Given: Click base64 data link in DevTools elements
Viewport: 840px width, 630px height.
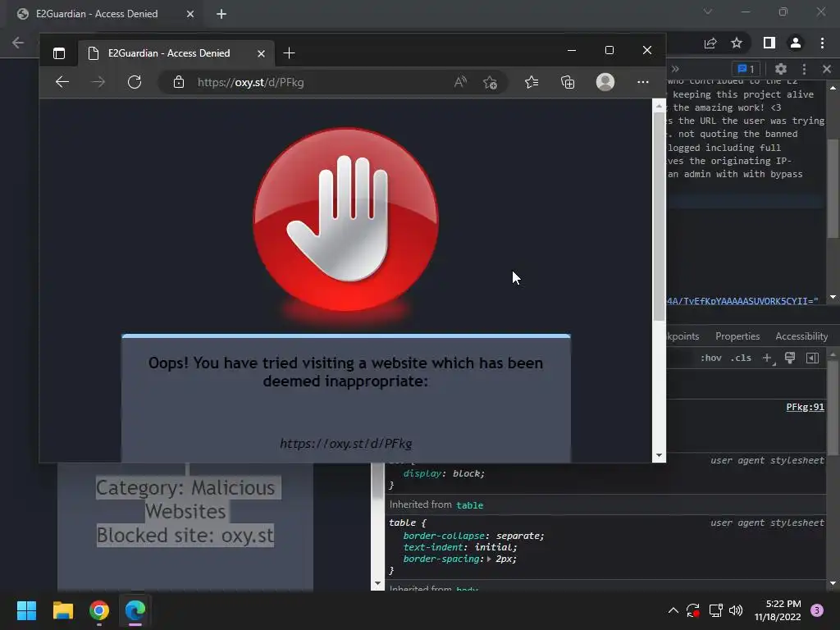Looking at the screenshot, I should tap(742, 301).
